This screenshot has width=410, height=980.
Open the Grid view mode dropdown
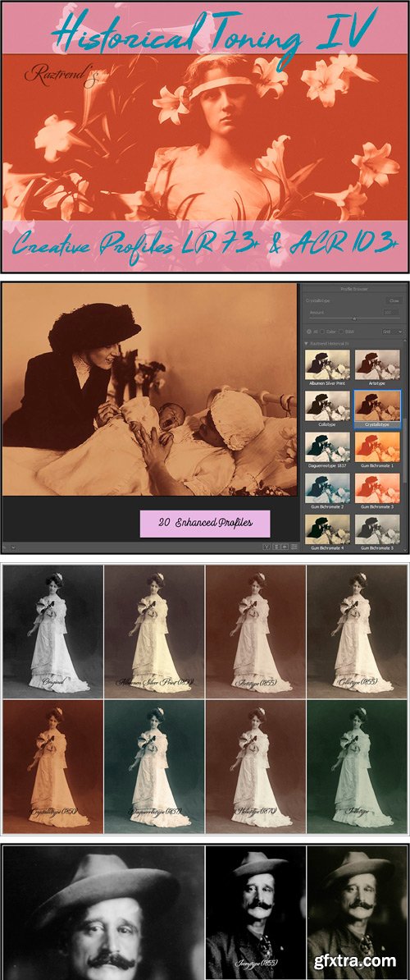(x=393, y=332)
